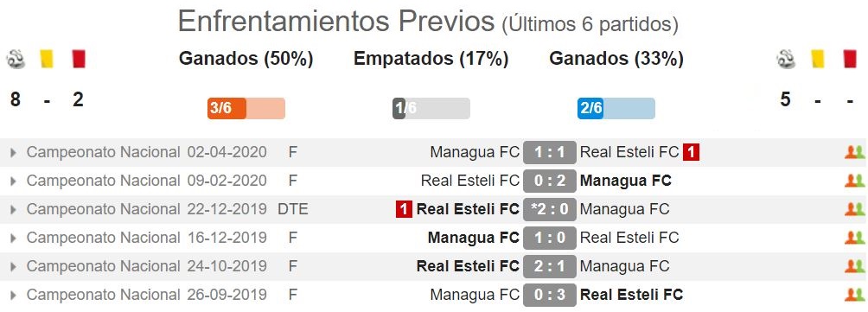The width and height of the screenshot is (868, 312).
Task: Click the blue 2/6 wins bar
Action: pyautogui.click(x=616, y=108)
